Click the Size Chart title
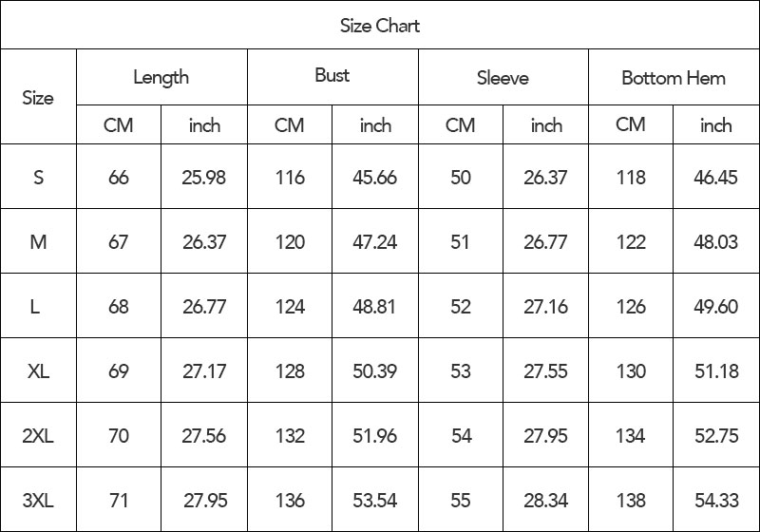The width and height of the screenshot is (760, 532). coord(380,26)
